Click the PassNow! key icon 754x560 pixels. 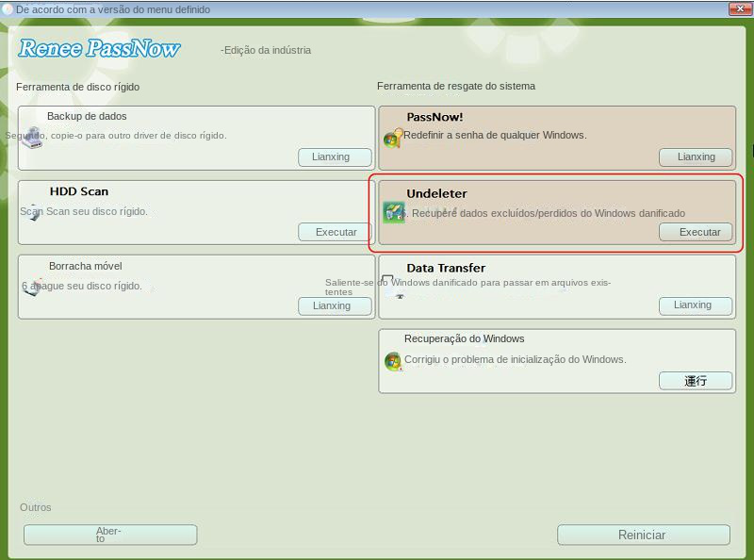point(393,139)
